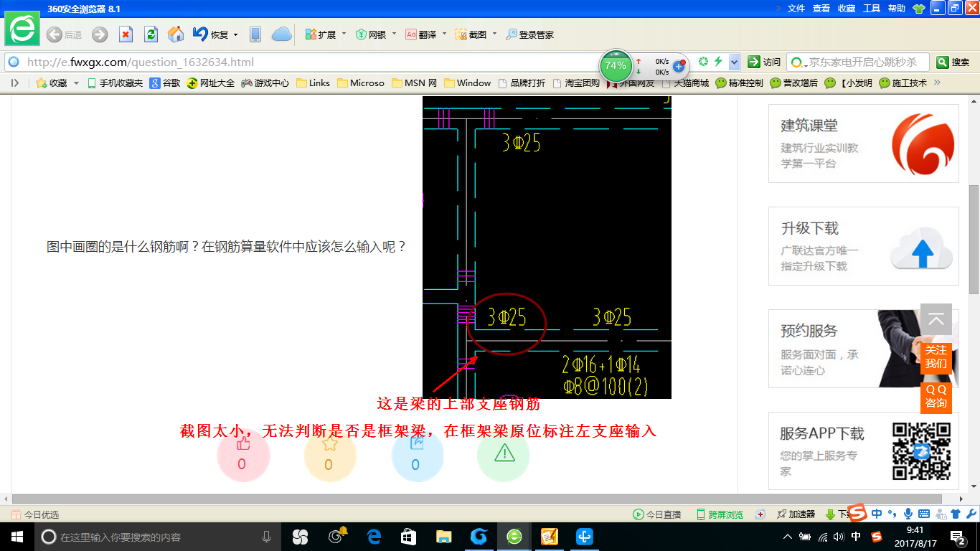Open the 翻译 translate tool
The height and width of the screenshot is (551, 980).
tap(421, 34)
